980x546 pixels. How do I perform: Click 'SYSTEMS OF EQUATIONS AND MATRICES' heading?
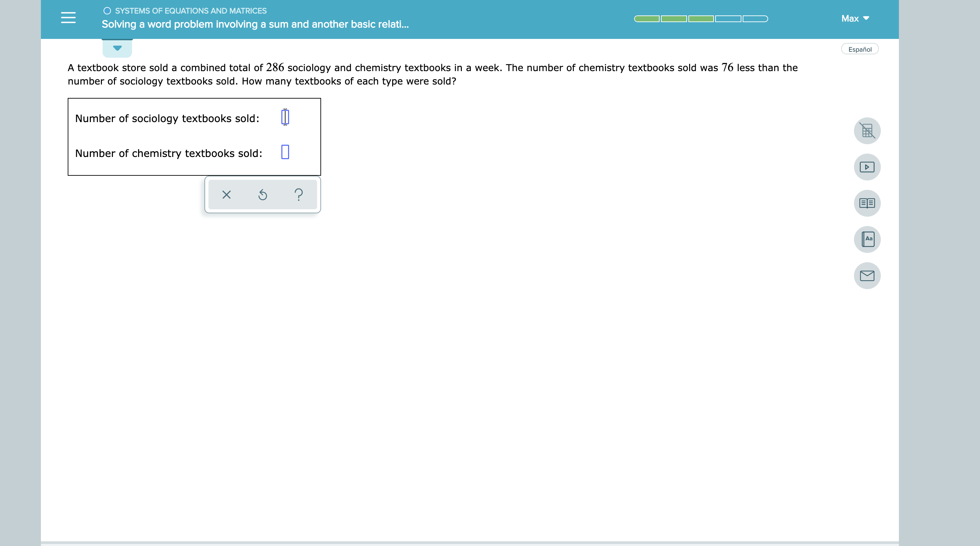pyautogui.click(x=191, y=11)
